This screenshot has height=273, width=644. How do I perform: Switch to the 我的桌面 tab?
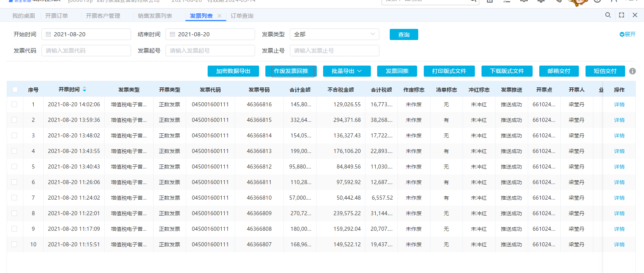click(x=24, y=16)
